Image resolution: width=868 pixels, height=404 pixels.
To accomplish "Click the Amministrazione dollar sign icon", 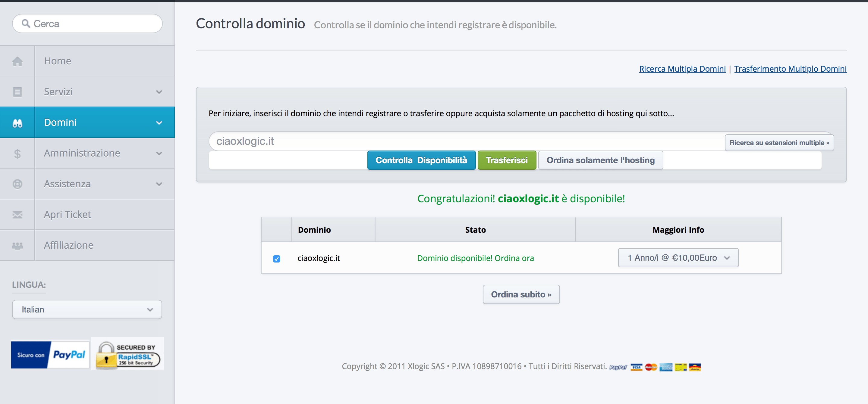I will (17, 154).
